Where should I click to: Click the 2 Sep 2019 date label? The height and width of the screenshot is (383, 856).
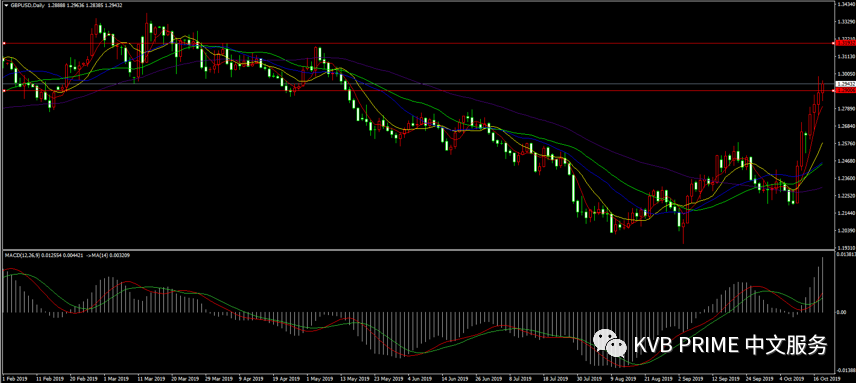coord(689,378)
